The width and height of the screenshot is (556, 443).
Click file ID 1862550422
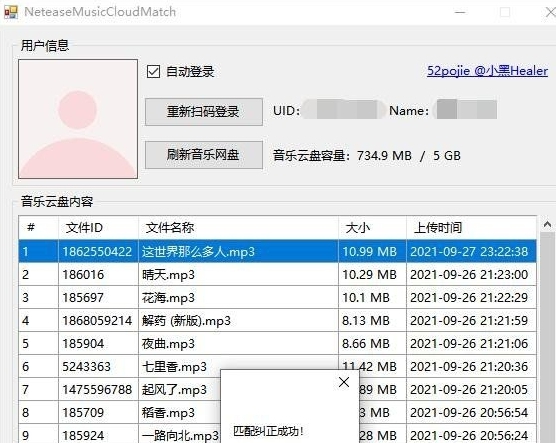tap(97, 252)
